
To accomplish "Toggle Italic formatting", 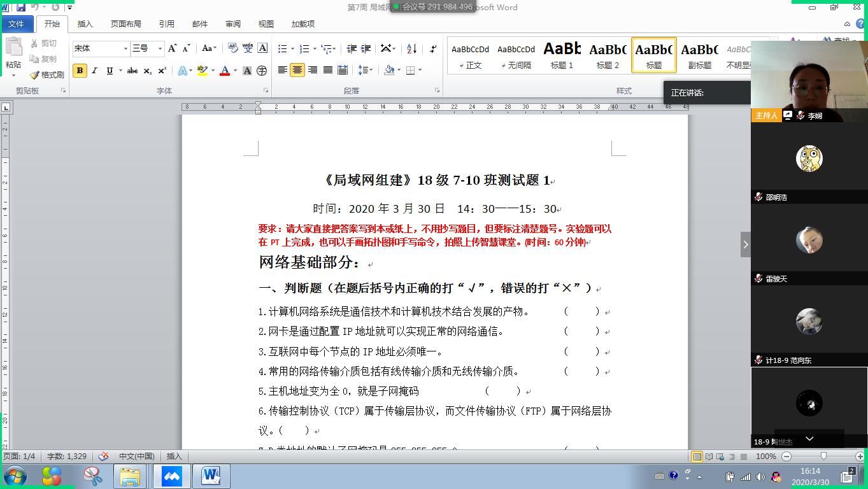I will click(x=95, y=71).
